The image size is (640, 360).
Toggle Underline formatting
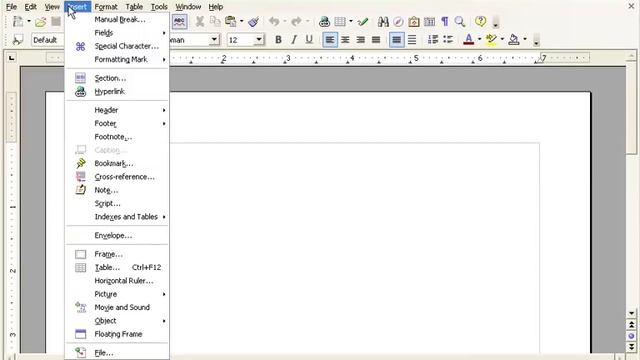(x=309, y=40)
